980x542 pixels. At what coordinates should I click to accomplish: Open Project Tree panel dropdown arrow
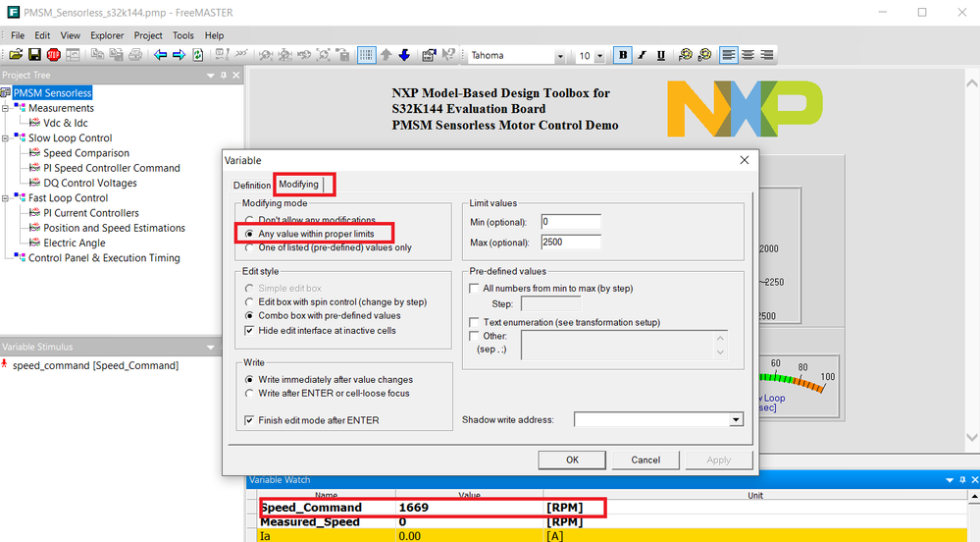(x=211, y=75)
